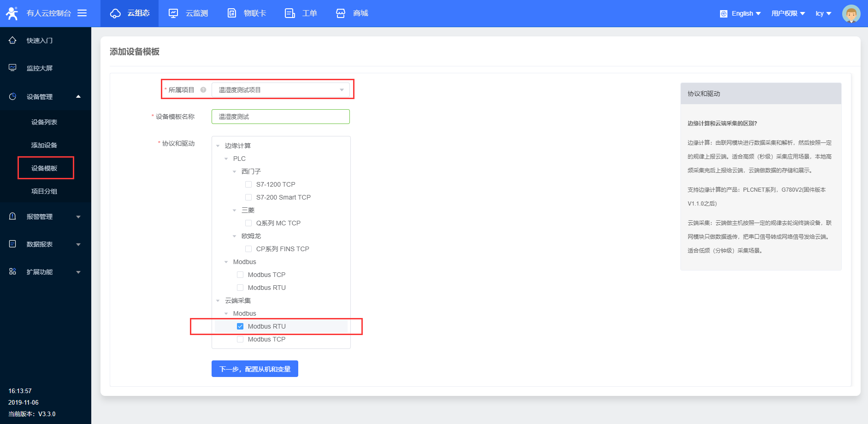Collapse the 云端采集 tree node
This screenshot has height=424, width=868.
pyautogui.click(x=218, y=300)
